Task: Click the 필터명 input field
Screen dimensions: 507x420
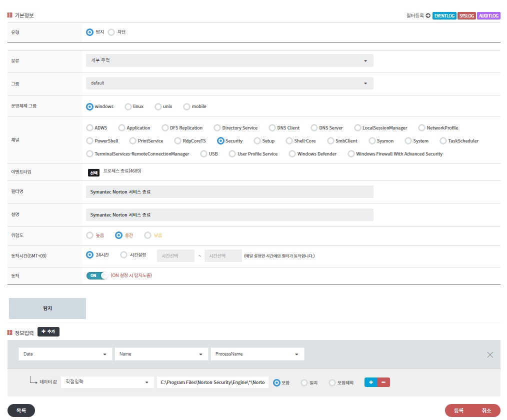Action: pos(229,192)
